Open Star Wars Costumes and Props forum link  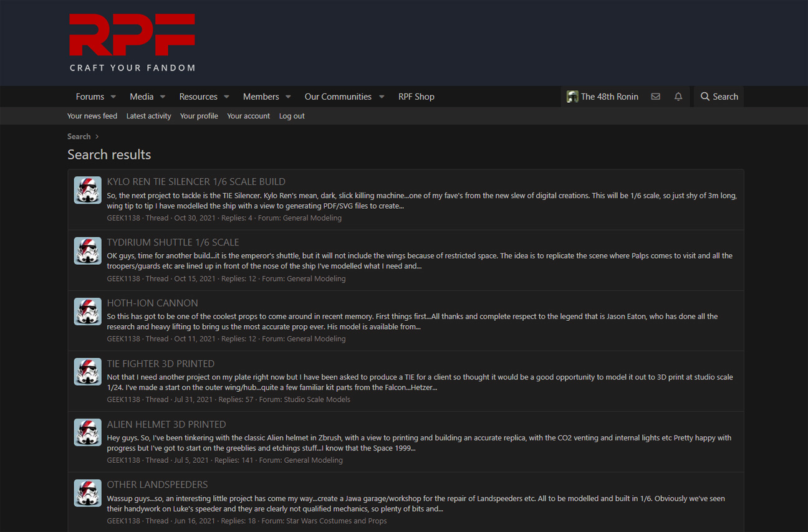click(x=337, y=521)
